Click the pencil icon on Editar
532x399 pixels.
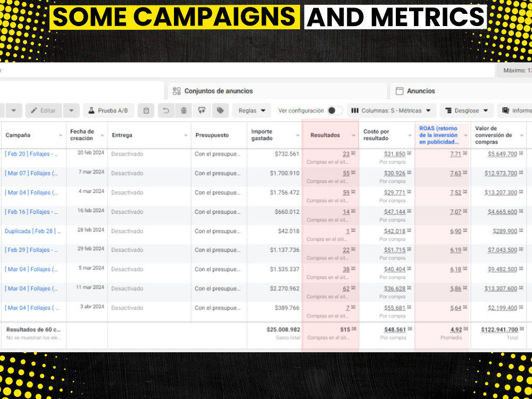click(34, 111)
